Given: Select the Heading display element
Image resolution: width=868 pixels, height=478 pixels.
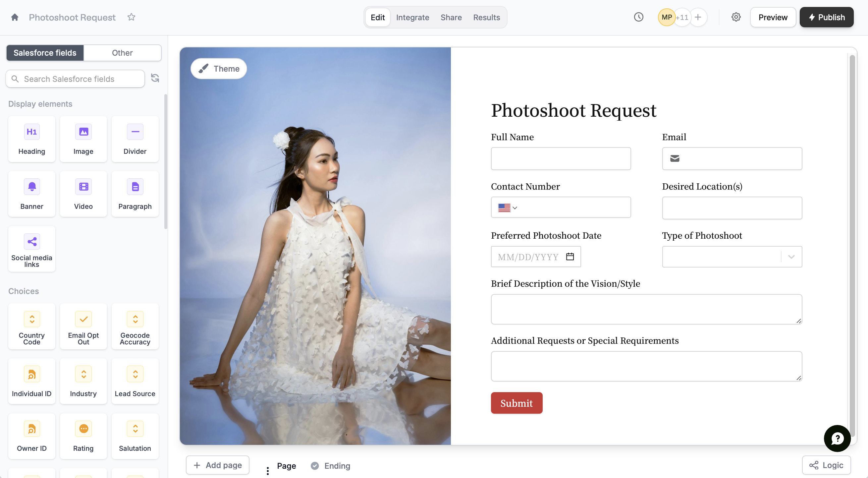Looking at the screenshot, I should [x=32, y=139].
